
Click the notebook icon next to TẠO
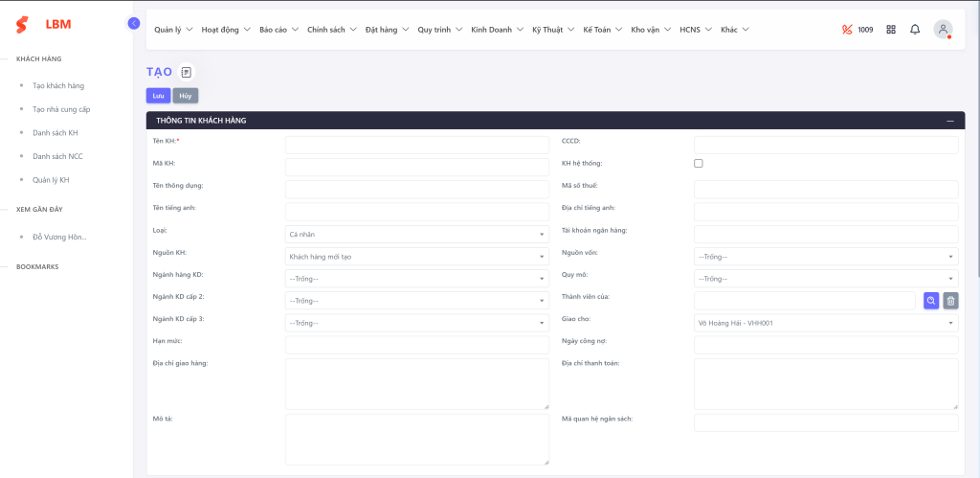[186, 72]
